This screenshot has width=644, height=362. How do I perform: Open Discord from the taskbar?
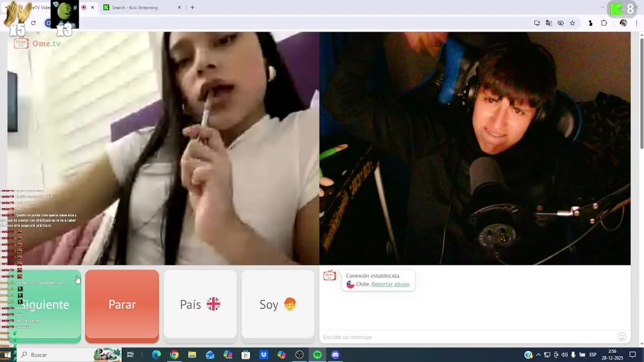pyautogui.click(x=336, y=355)
